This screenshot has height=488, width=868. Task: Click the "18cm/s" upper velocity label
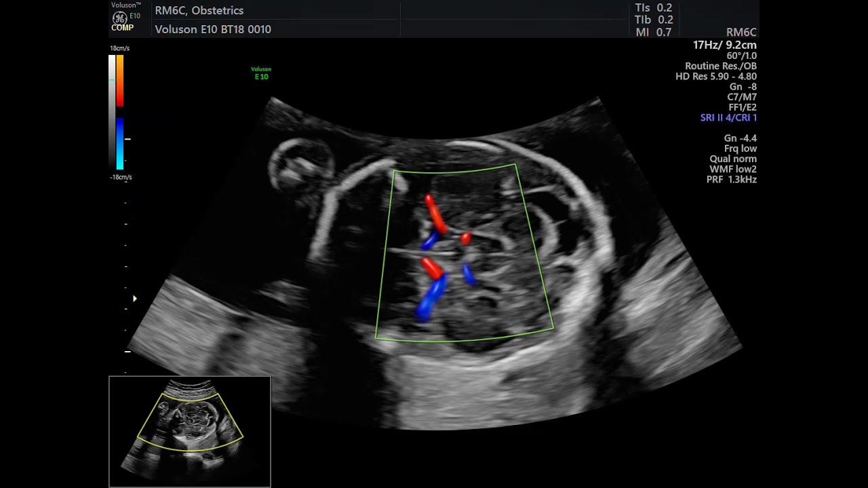coord(119,48)
